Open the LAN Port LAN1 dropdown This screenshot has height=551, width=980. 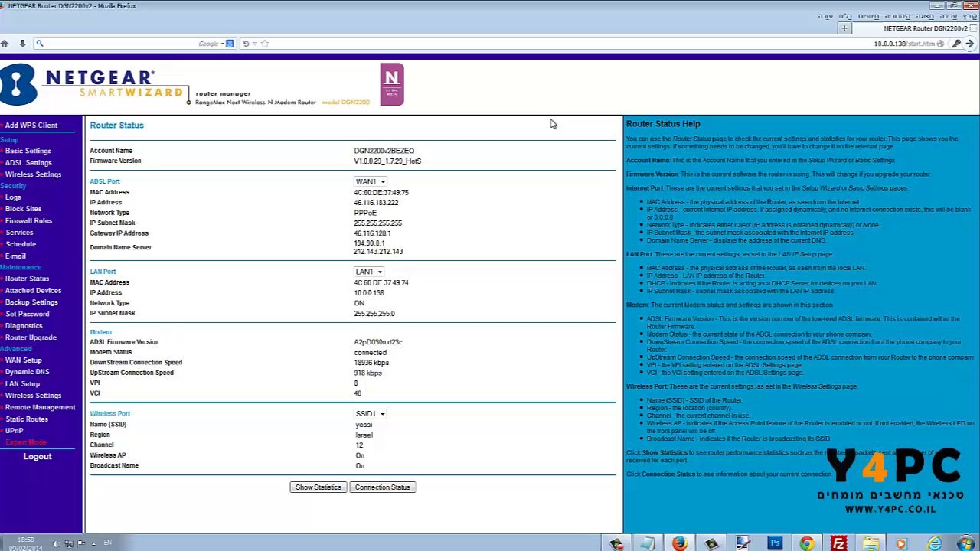368,272
